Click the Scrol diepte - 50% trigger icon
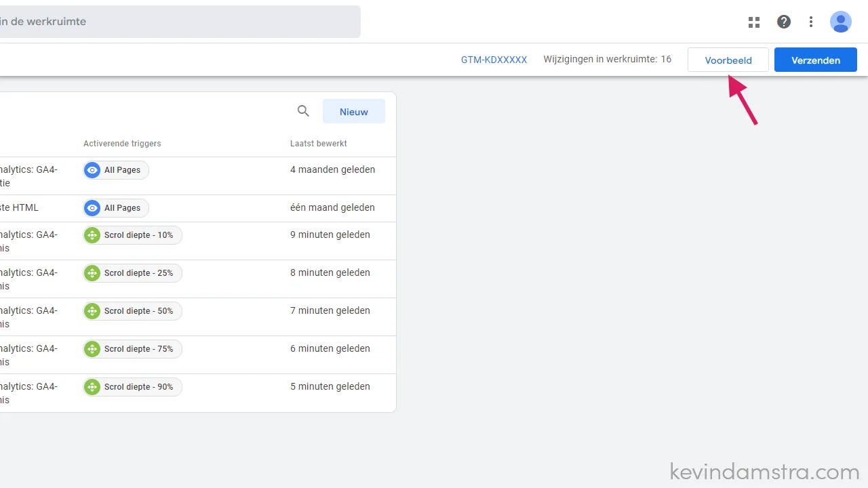868x488 pixels. pyautogui.click(x=92, y=311)
